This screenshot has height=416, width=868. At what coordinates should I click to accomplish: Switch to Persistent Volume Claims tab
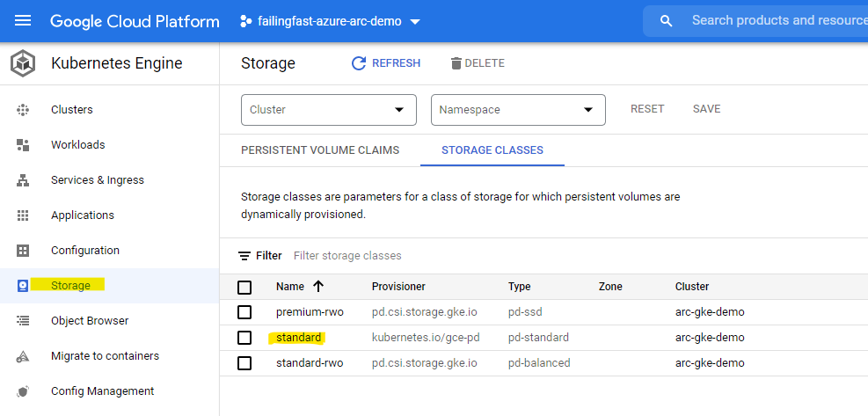tap(320, 150)
